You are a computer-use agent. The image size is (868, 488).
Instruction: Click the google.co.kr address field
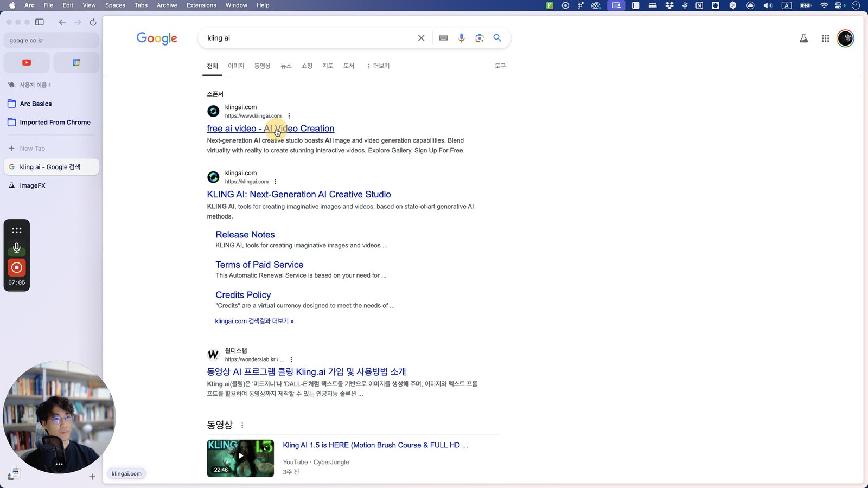(52, 41)
